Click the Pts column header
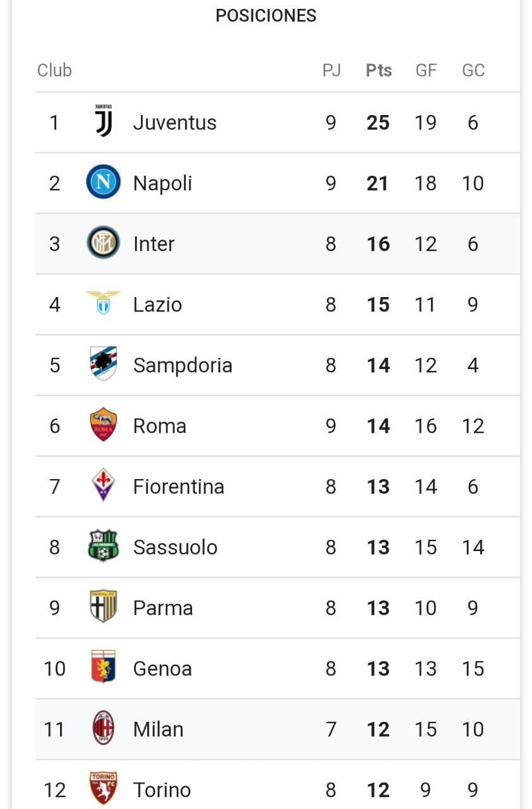 [378, 70]
